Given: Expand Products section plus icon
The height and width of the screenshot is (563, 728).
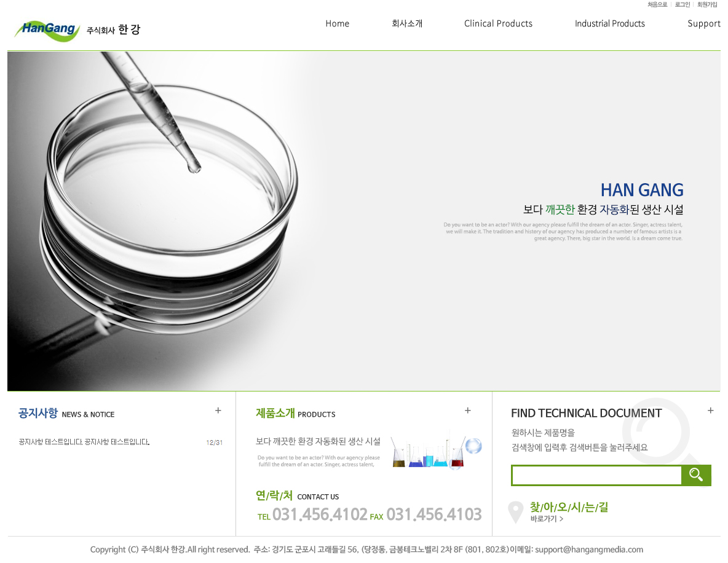Looking at the screenshot, I should 467,411.
